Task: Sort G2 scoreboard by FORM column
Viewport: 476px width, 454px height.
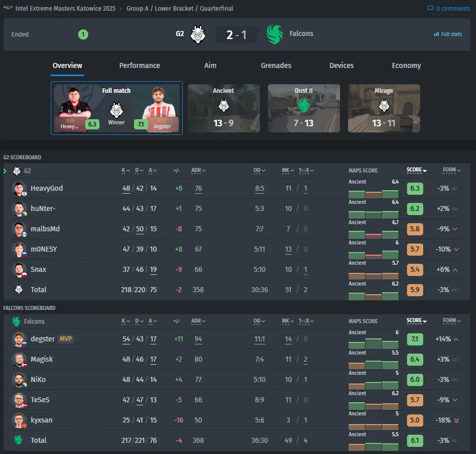Action: click(452, 170)
